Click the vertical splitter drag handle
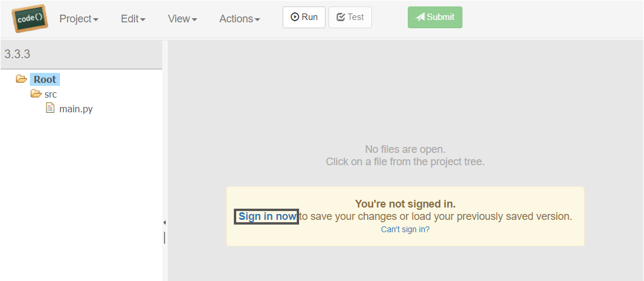 click(165, 237)
